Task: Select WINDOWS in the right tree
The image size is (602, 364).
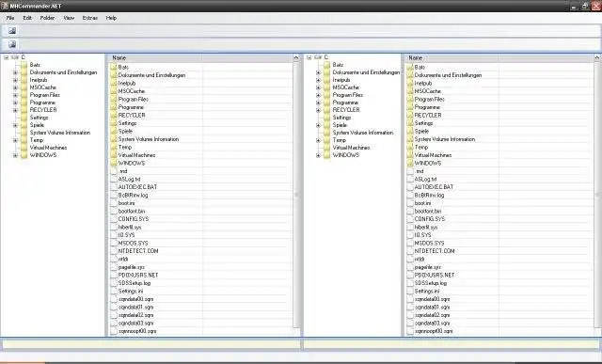Action: click(346, 155)
